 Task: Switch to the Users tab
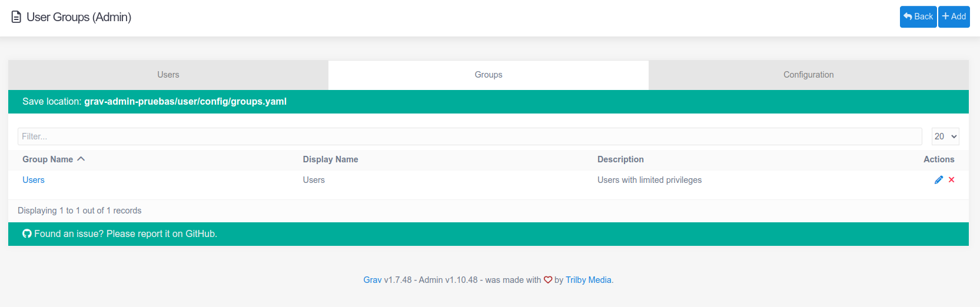pos(168,75)
